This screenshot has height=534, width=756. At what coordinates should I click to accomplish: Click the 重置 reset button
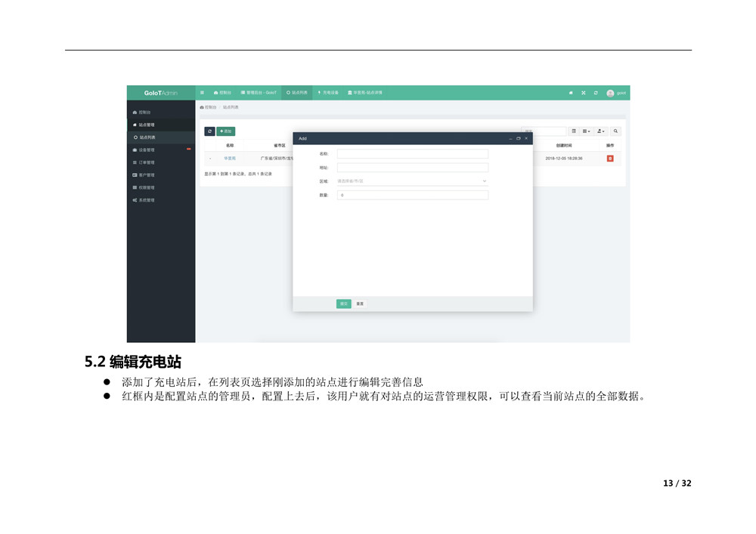click(x=360, y=304)
